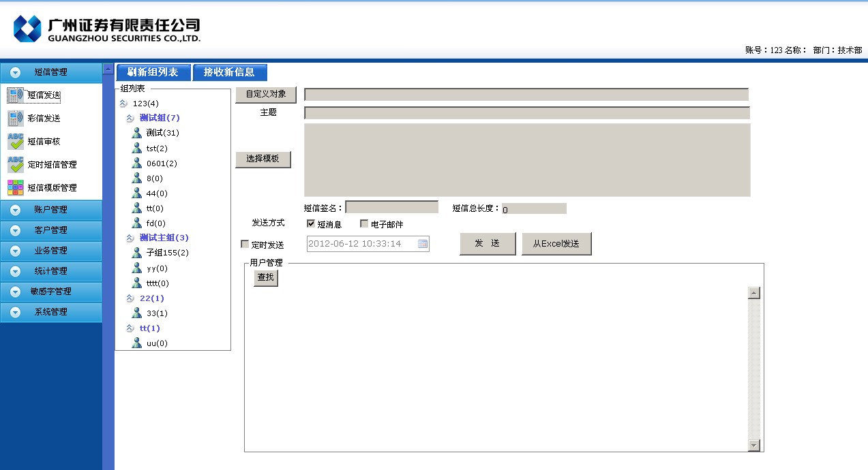Click the user icon beside 0601(2)
Screen dimensions: 868x470
coord(137,163)
